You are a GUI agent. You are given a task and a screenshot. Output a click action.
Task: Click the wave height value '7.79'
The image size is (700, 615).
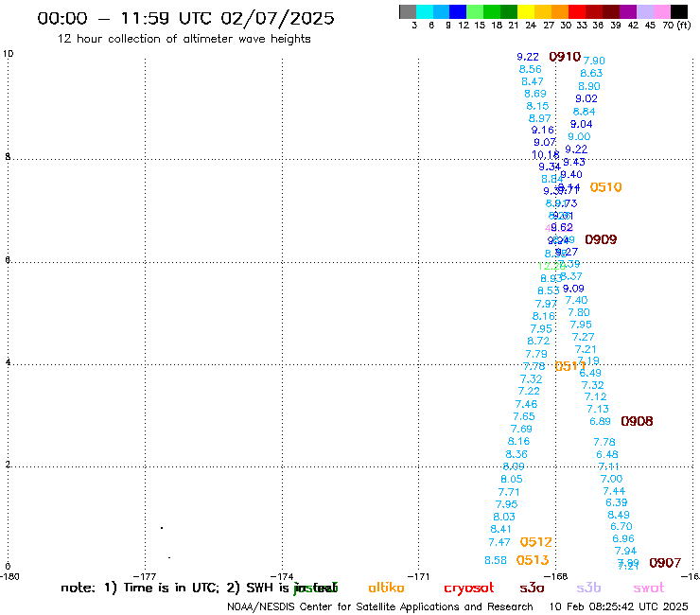536,354
